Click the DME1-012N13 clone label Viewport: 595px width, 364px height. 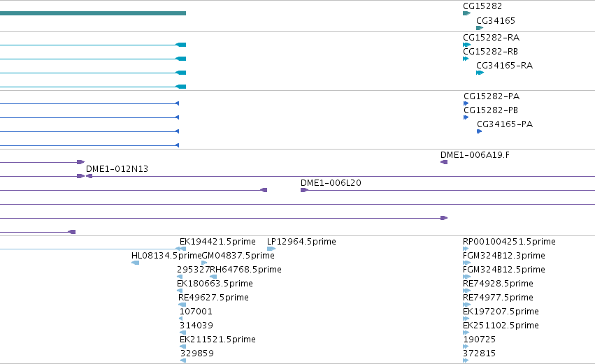(117, 169)
